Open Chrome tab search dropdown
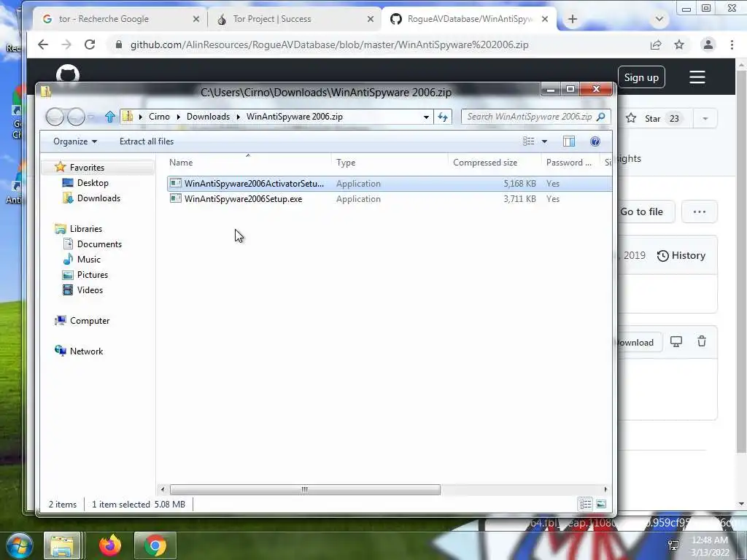 659,19
